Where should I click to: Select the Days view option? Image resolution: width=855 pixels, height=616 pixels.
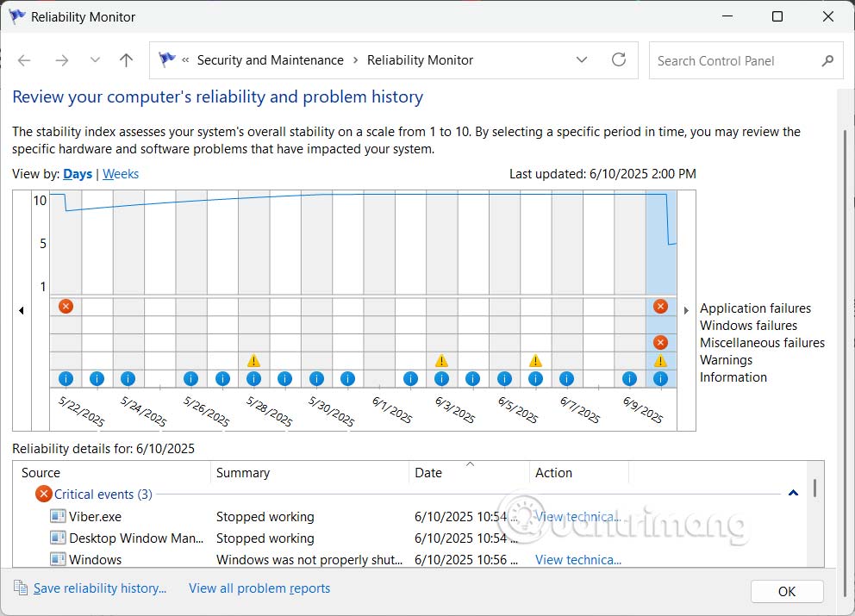click(x=78, y=174)
